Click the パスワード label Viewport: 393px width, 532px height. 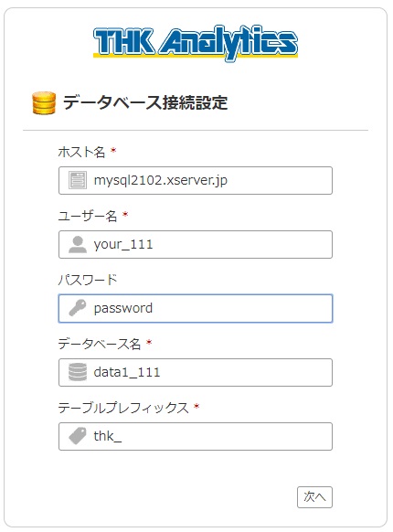[x=88, y=280]
